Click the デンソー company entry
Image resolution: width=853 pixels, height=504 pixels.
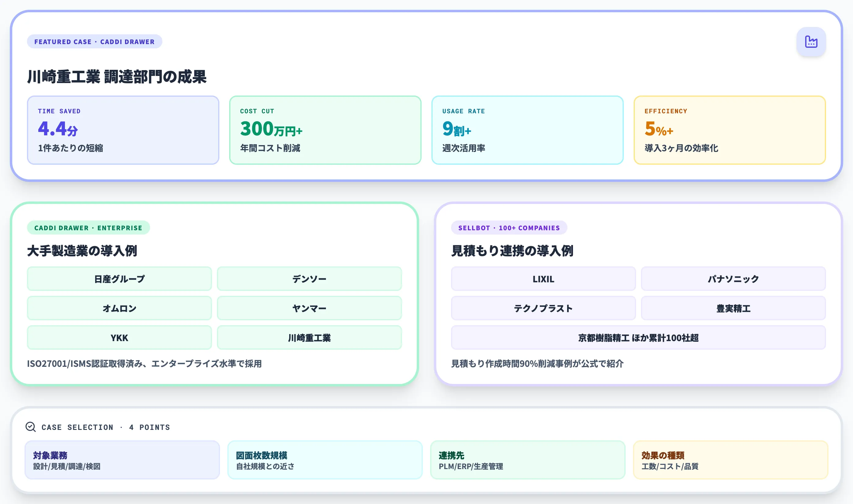tap(309, 279)
